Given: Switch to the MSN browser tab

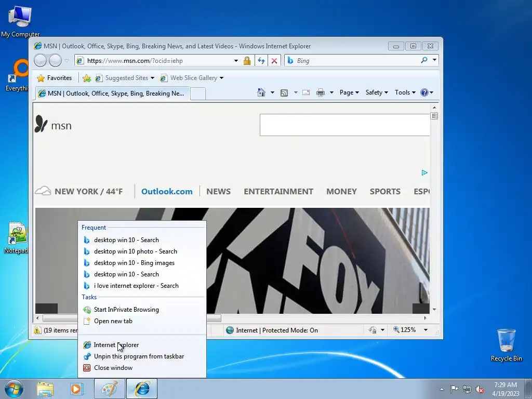Looking at the screenshot, I should click(x=113, y=94).
